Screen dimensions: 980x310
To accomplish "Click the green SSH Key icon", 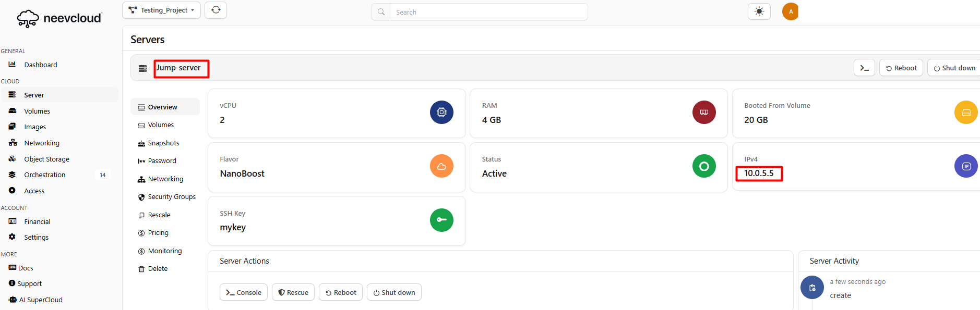I will [441, 220].
